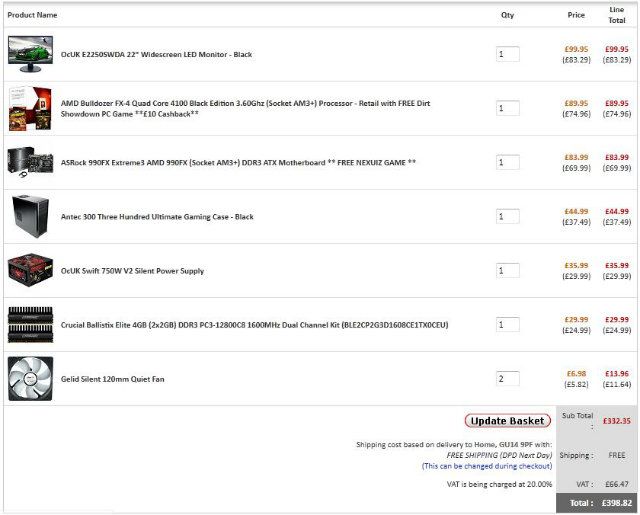Open the AMD Bulldozer processor thumbnail
640x515 pixels.
coord(30,108)
